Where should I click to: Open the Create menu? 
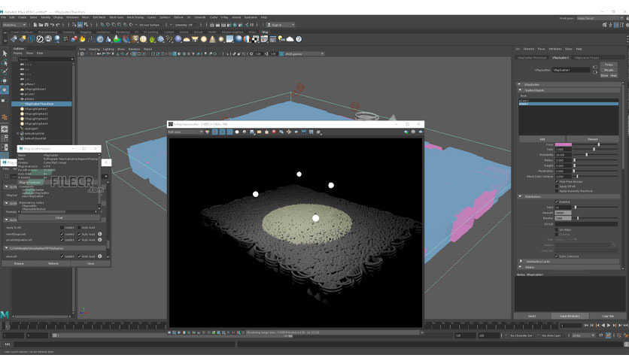[x=22, y=17]
